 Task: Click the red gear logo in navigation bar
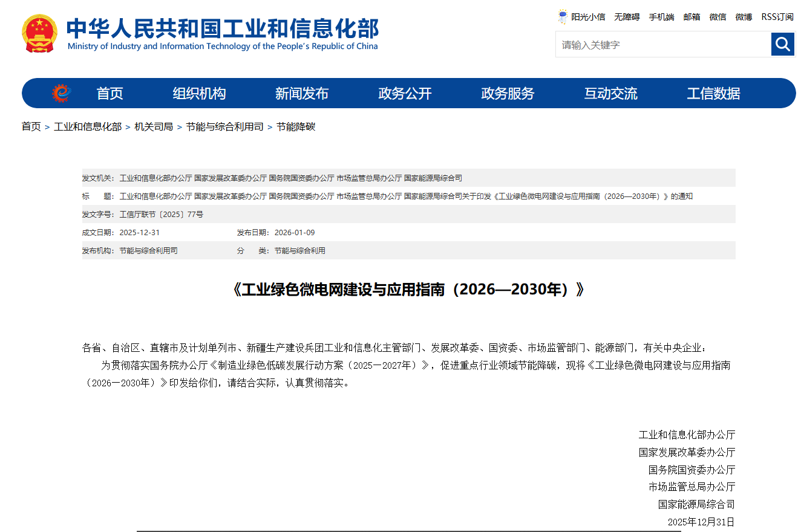coord(61,93)
